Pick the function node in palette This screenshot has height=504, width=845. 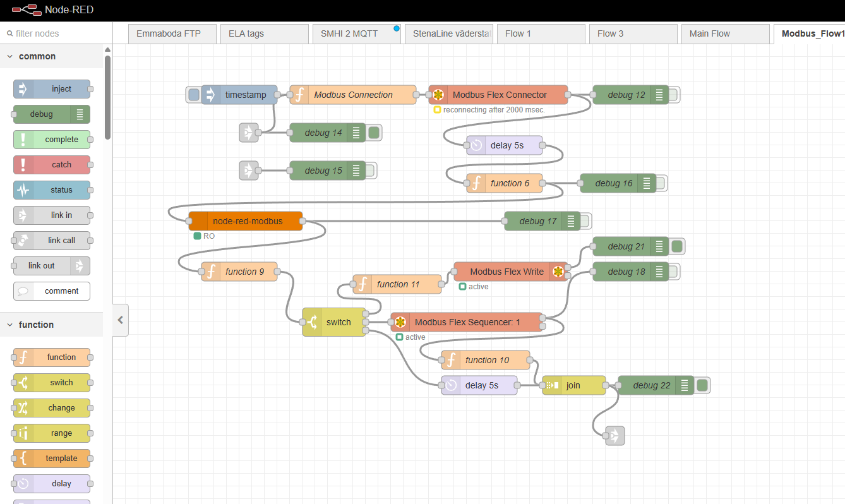(52, 357)
